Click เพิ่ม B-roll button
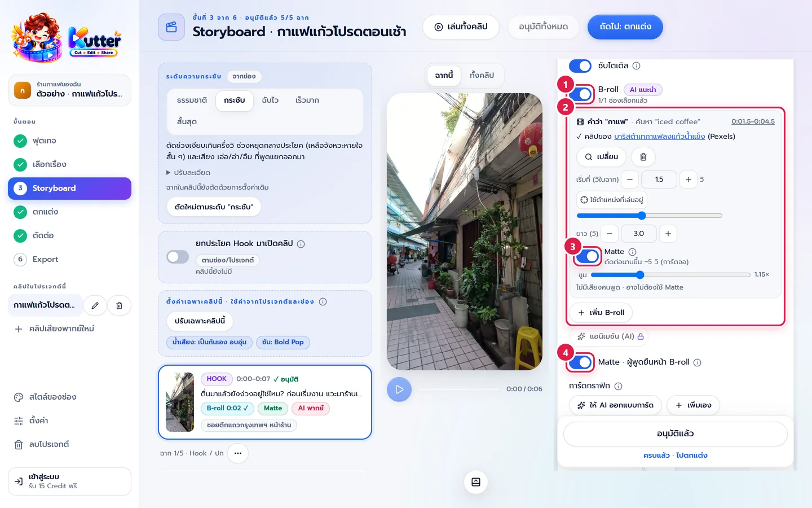 click(x=601, y=313)
